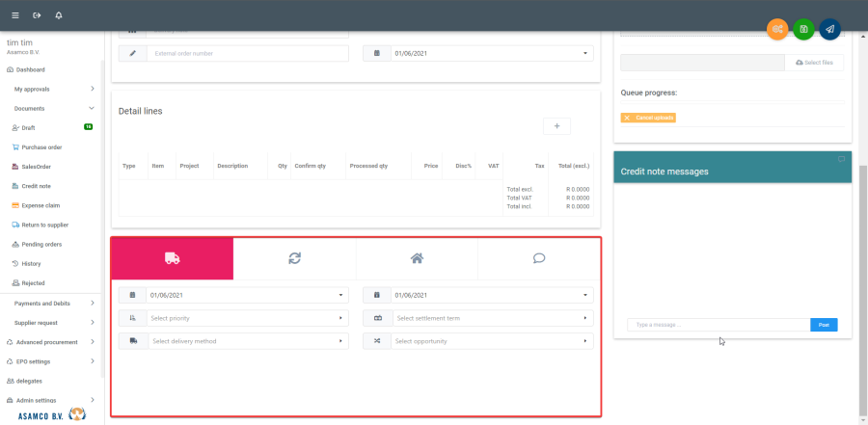Switch to the refresh arrows tab
Screen dimensions: 868x425
coord(294,258)
